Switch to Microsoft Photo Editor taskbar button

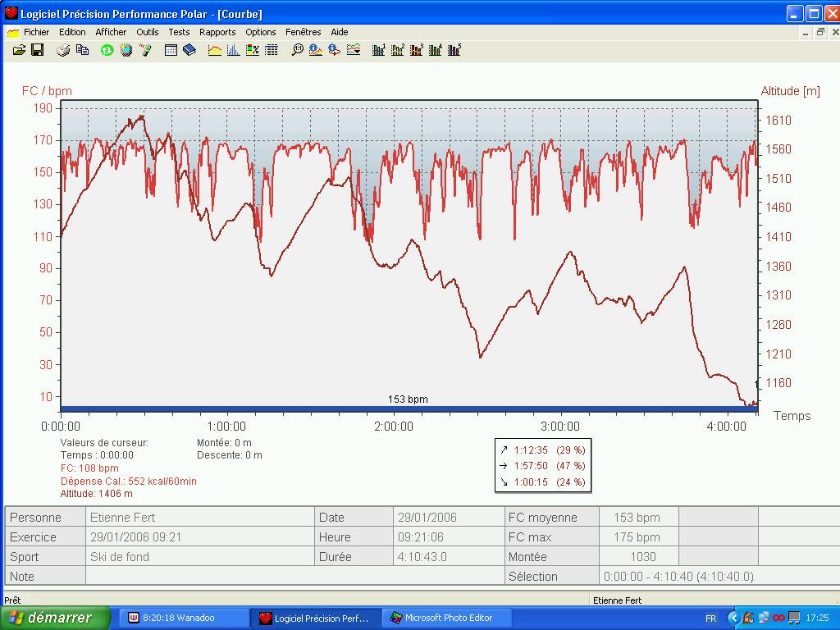(x=448, y=618)
